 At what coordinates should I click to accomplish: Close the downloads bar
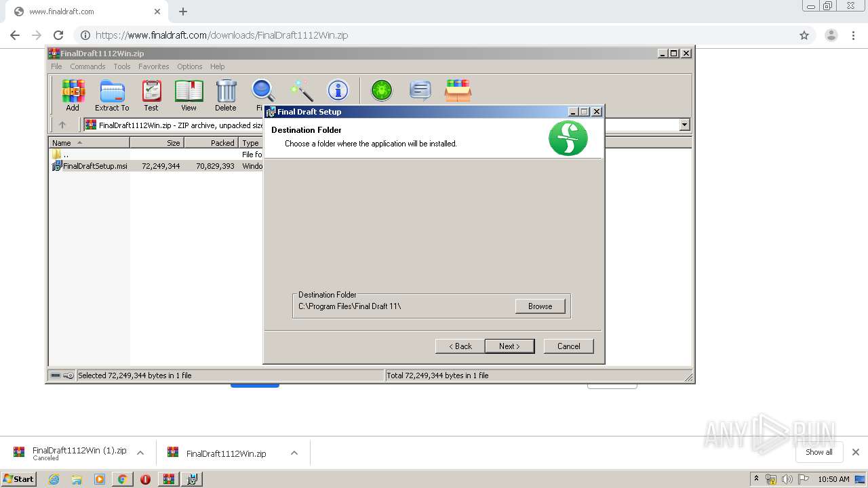coord(856,452)
